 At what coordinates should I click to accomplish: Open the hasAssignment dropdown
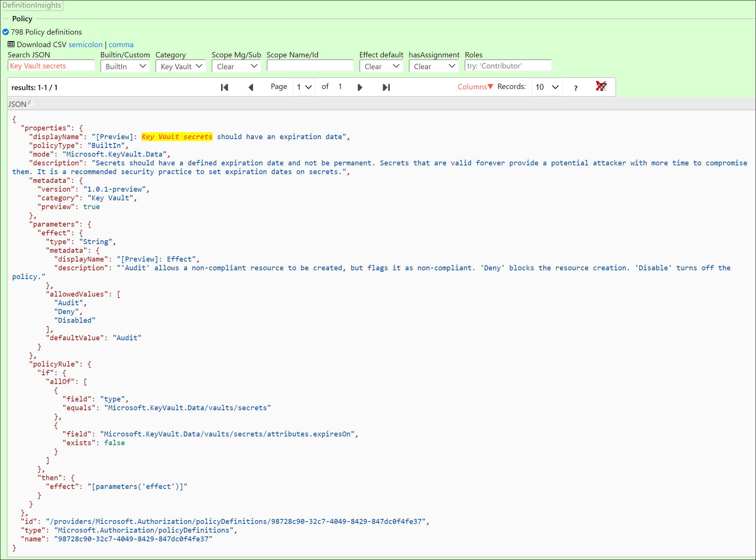click(x=434, y=66)
